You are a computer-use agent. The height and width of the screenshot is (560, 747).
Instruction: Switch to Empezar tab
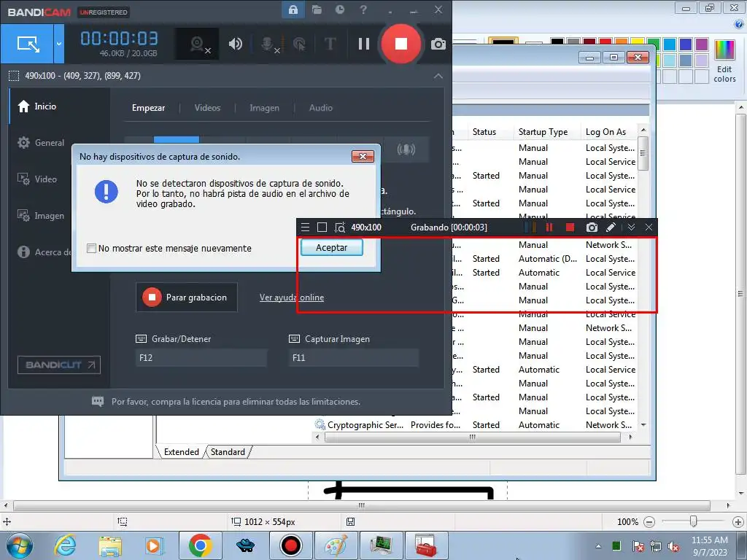[148, 108]
